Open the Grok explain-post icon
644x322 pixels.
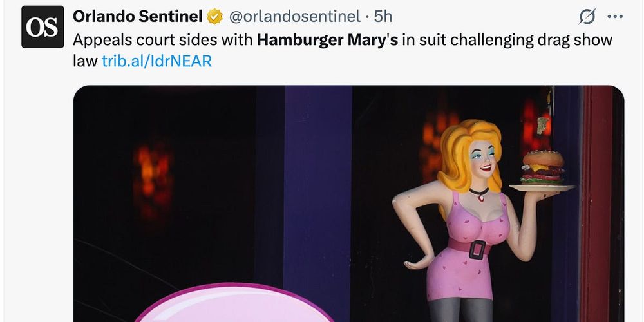[x=587, y=17]
